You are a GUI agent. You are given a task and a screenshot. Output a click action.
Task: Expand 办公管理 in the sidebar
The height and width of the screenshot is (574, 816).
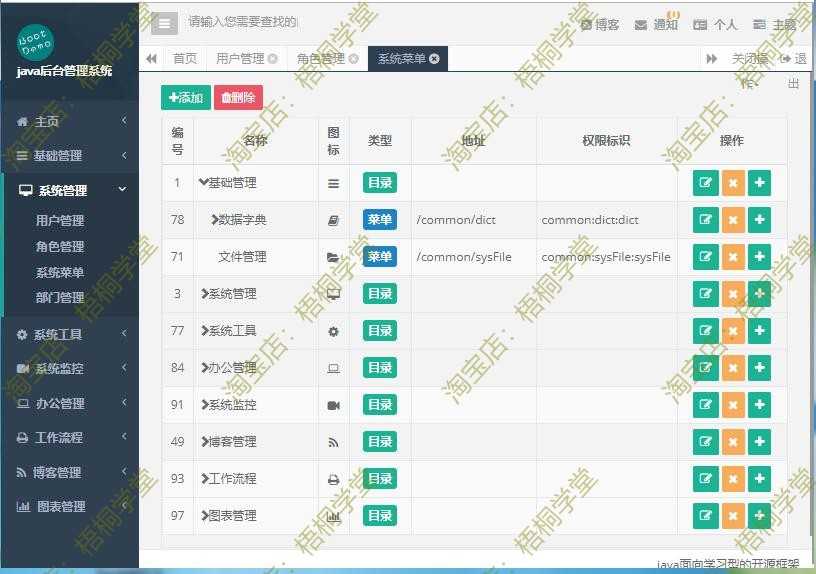[x=70, y=403]
